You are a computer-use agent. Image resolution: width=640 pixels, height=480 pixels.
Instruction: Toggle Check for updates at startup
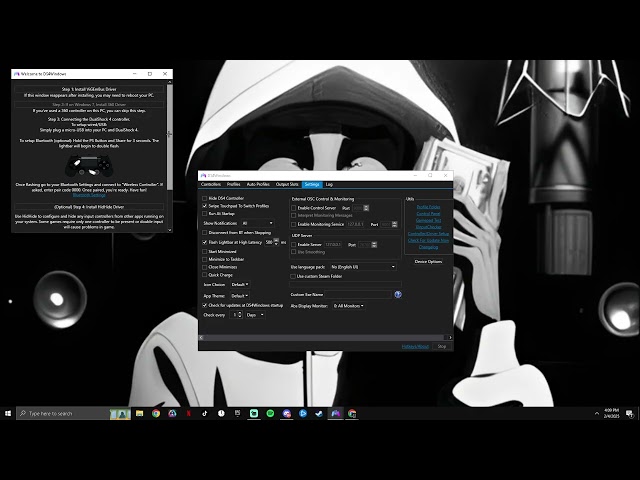point(205,305)
